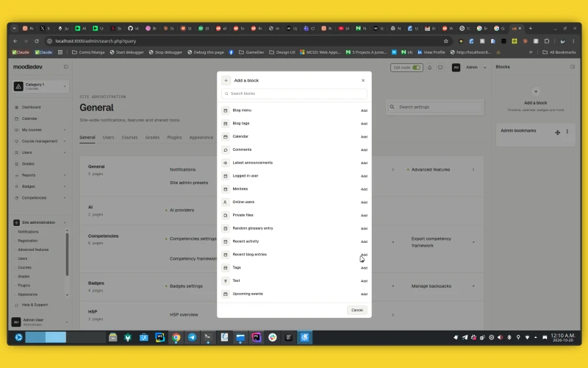This screenshot has width=588, height=368.
Task: Switch to the Plugins tab
Action: coord(174,138)
